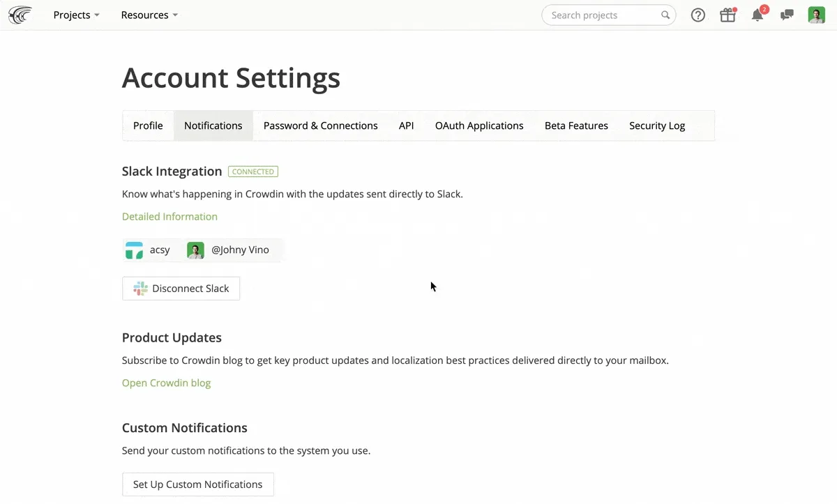Image resolution: width=837 pixels, height=504 pixels.
Task: Switch to the Profile tab
Action: click(148, 125)
